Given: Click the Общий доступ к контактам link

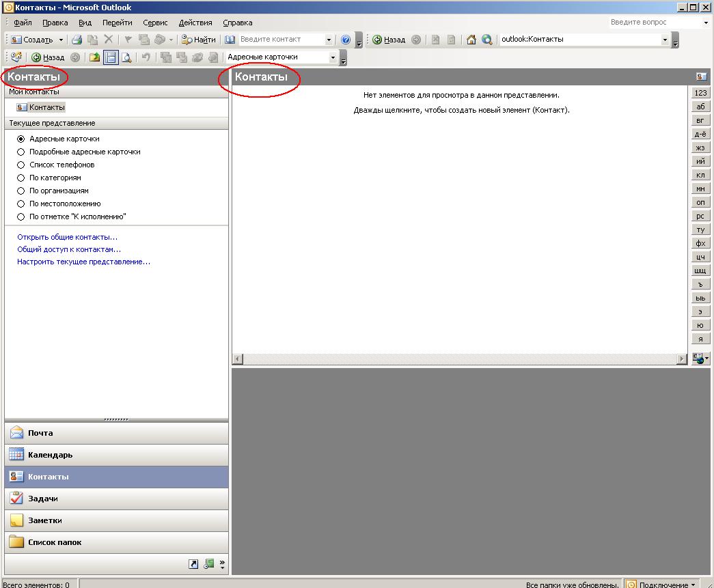Looking at the screenshot, I should pyautogui.click(x=69, y=249).
